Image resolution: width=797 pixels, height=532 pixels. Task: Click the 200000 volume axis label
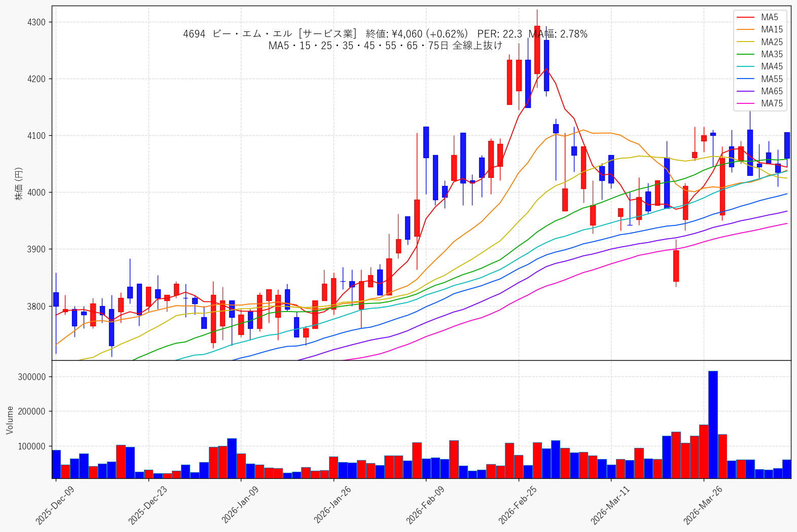coord(31,411)
